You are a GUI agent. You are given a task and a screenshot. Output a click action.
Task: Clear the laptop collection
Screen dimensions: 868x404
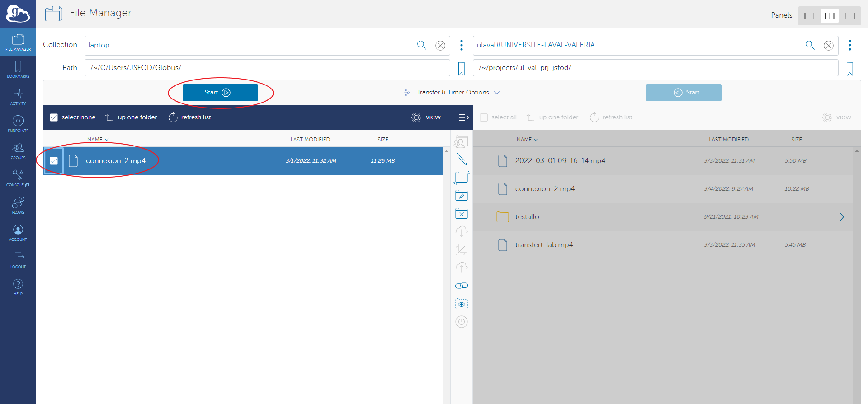[440, 45]
